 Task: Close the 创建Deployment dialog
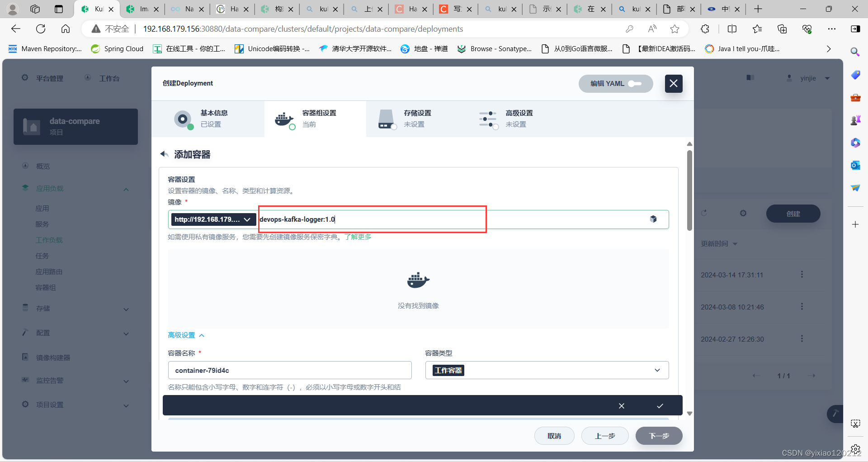click(674, 83)
